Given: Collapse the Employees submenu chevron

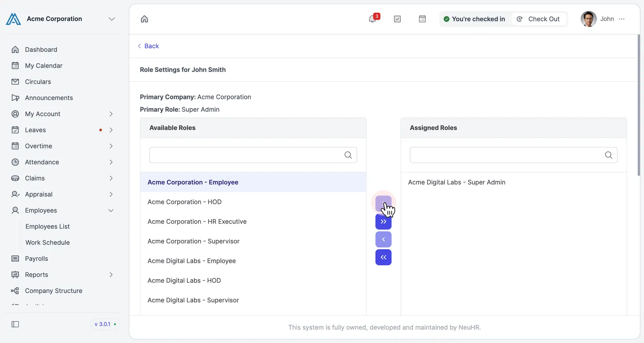Looking at the screenshot, I should 111,210.
